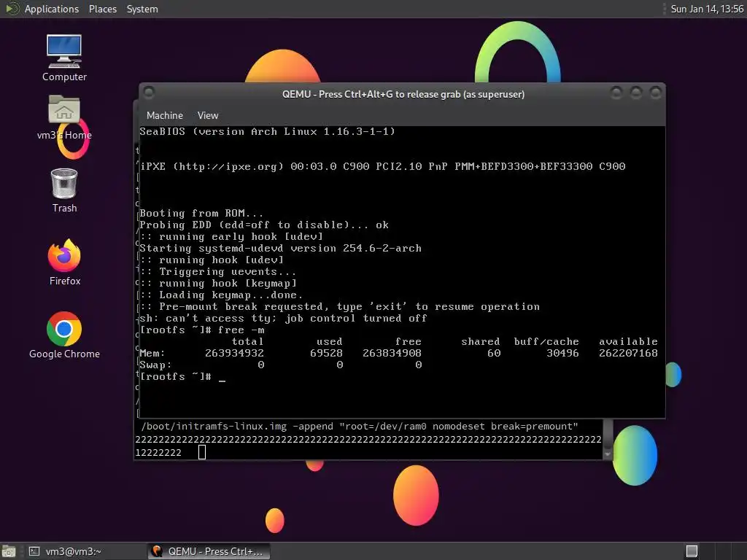Click the ':: Triggering uevents...' line
This screenshot has width=747, height=560.
[x=217, y=271]
